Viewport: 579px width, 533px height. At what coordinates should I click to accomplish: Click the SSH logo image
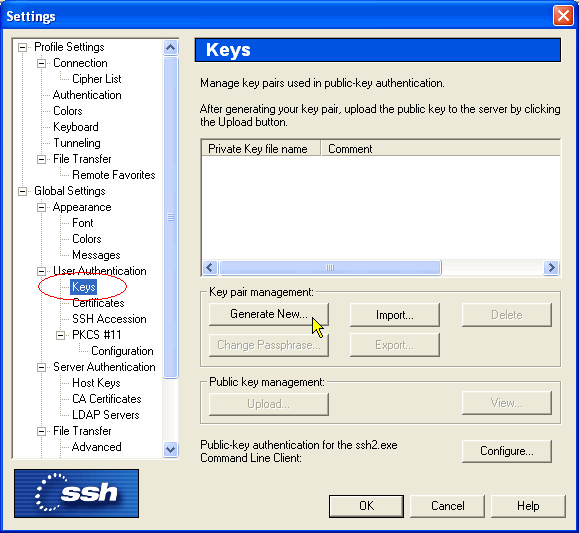[76, 493]
